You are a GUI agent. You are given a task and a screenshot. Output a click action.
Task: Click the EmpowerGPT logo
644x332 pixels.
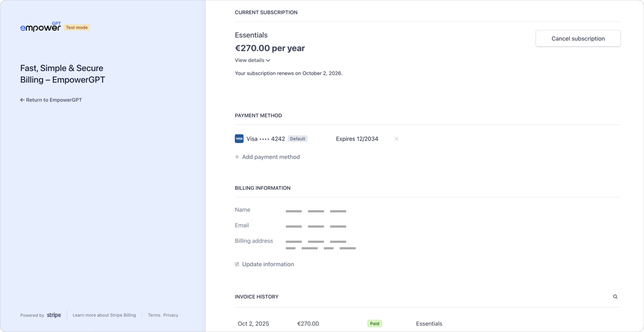coord(40,27)
